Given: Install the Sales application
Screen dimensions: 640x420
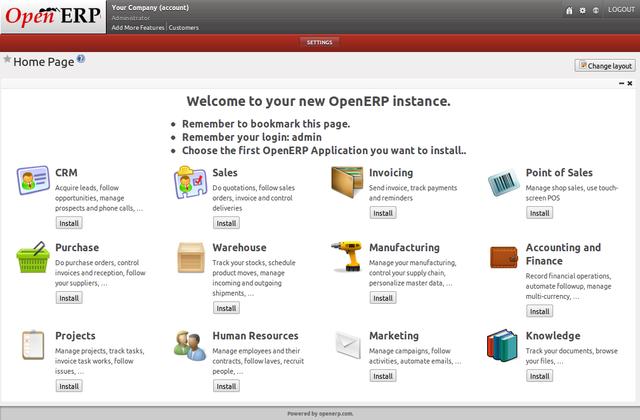Looking at the screenshot, I should tap(226, 223).
